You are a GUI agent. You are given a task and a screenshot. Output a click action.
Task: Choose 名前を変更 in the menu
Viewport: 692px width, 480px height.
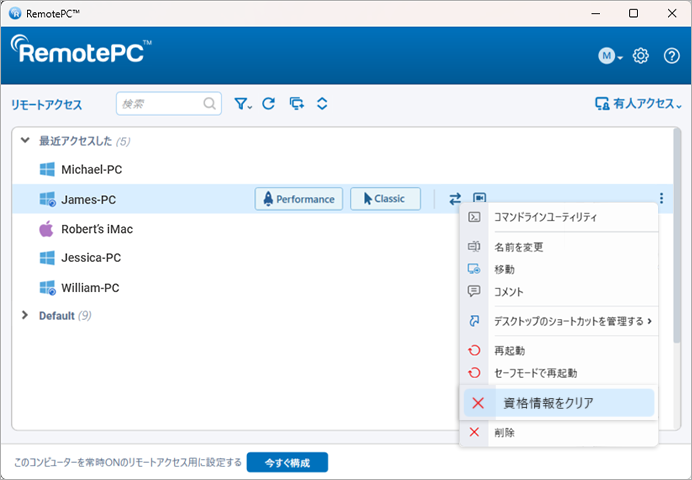pyautogui.click(x=559, y=247)
